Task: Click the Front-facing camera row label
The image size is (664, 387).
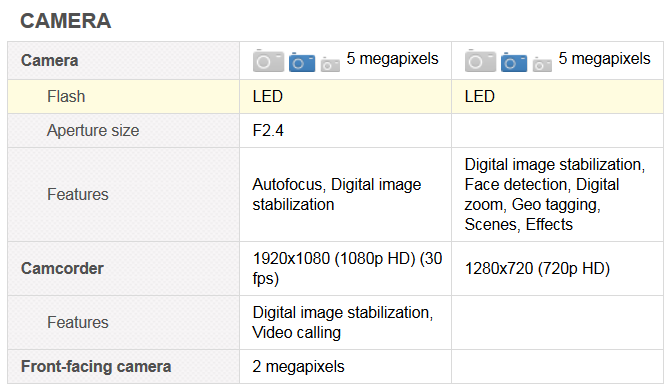Action: (96, 367)
